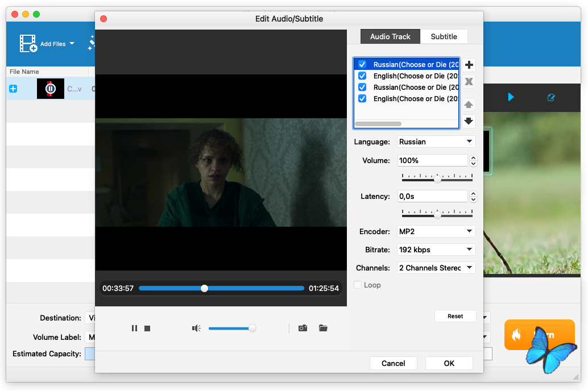
Task: Click the Latency slider handle
Action: 437,215
